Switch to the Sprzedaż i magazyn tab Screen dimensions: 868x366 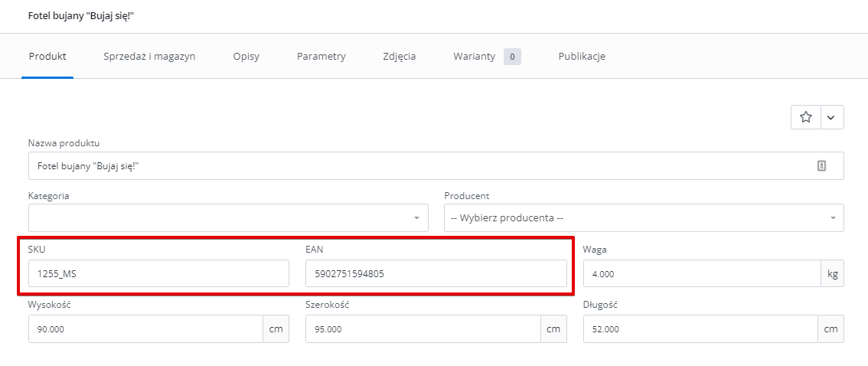(149, 56)
